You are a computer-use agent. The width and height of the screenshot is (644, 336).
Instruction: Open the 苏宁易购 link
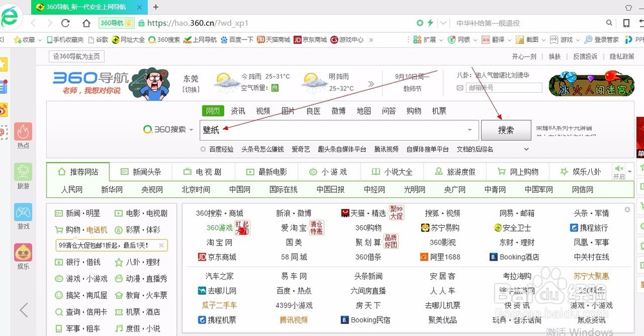click(440, 228)
